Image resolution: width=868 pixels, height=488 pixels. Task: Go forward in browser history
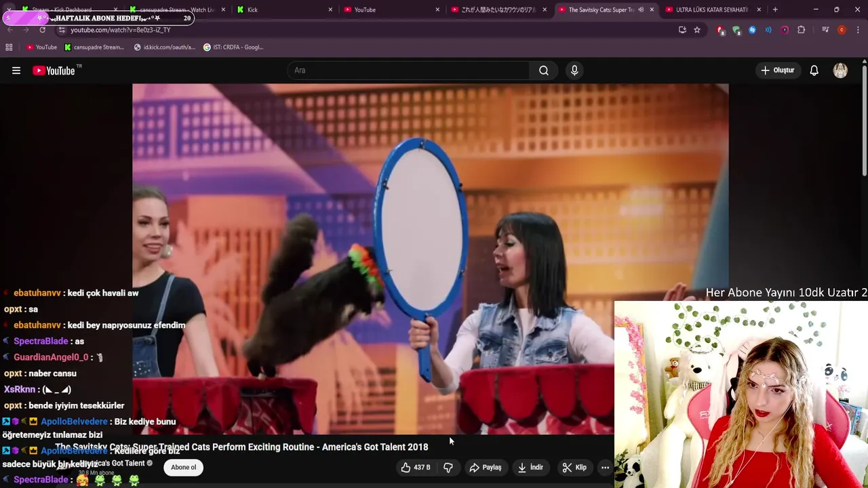[26, 30]
